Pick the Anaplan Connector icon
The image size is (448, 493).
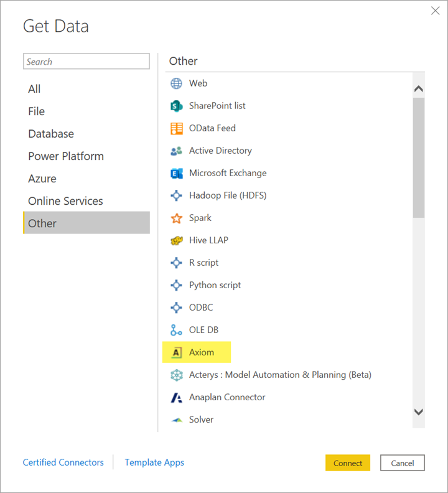(177, 397)
